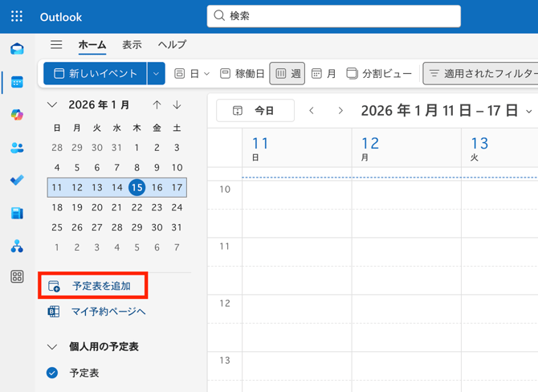Viewport: 538px width, 392px height.
Task: Open To Do checkmark icon
Action: click(17, 180)
